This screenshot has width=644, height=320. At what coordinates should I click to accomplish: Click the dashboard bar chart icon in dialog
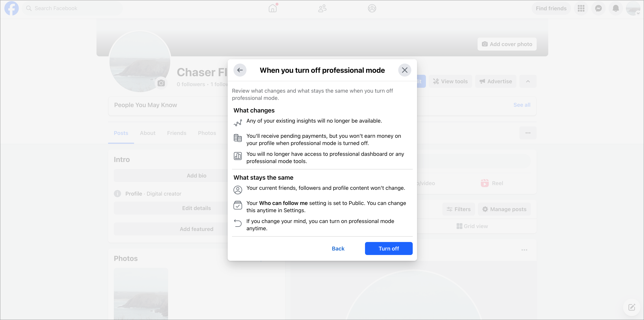237,156
